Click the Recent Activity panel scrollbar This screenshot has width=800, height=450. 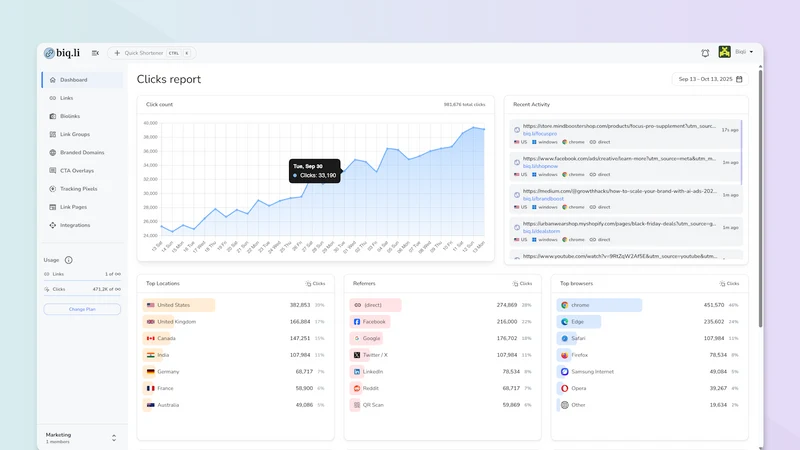click(741, 153)
